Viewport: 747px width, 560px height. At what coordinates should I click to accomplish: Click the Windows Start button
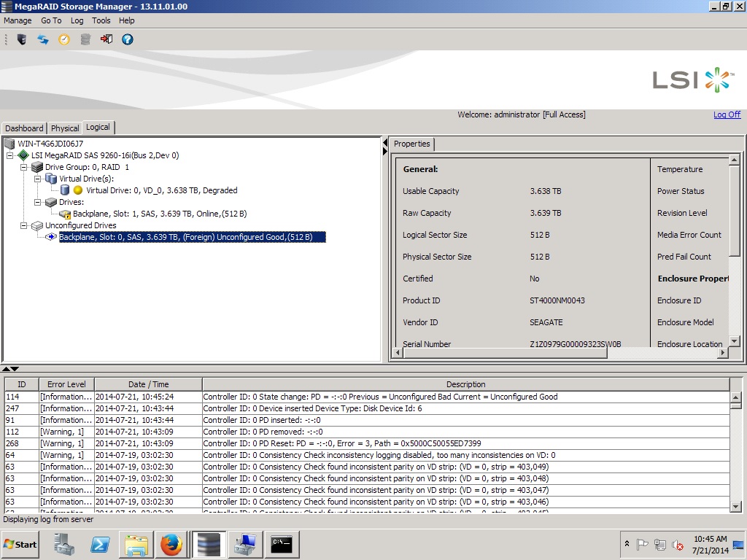pos(20,545)
